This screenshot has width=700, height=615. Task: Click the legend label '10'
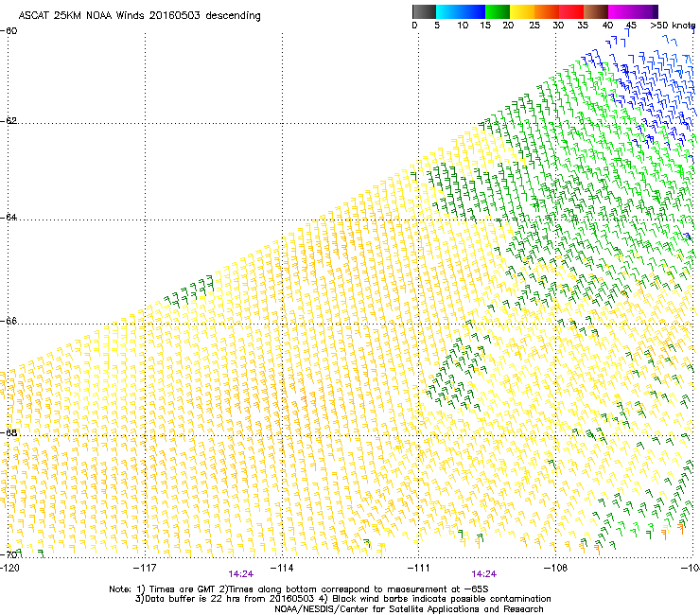463,26
